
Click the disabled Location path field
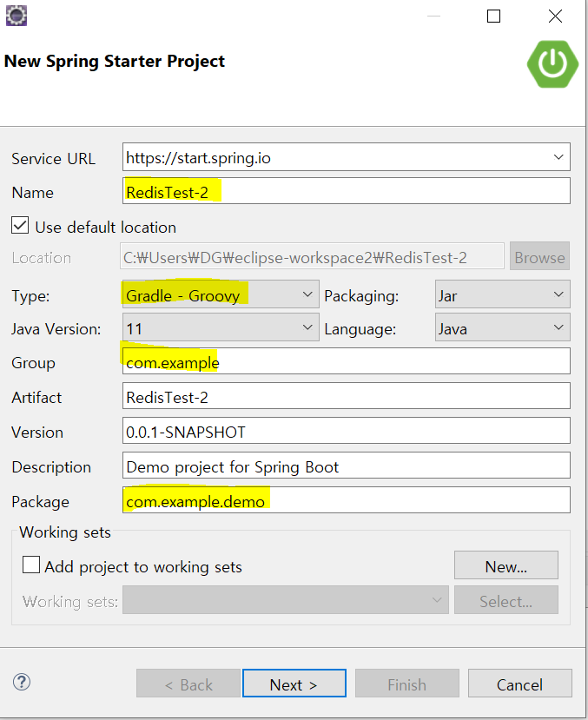coord(312,257)
